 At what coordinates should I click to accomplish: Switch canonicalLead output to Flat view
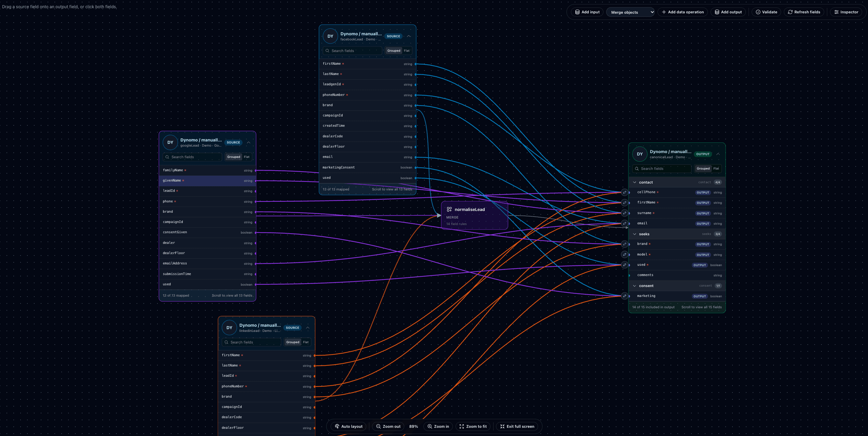click(x=716, y=169)
